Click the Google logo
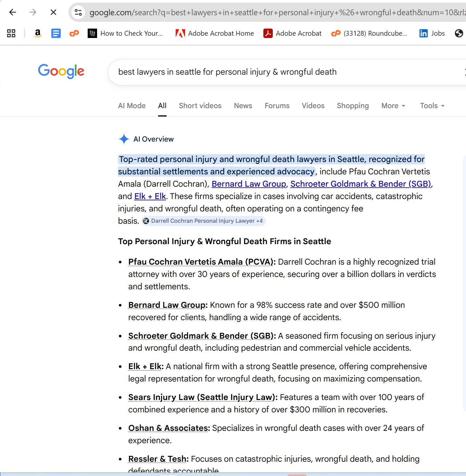Viewport: 466px width, 476px height. coord(61,71)
